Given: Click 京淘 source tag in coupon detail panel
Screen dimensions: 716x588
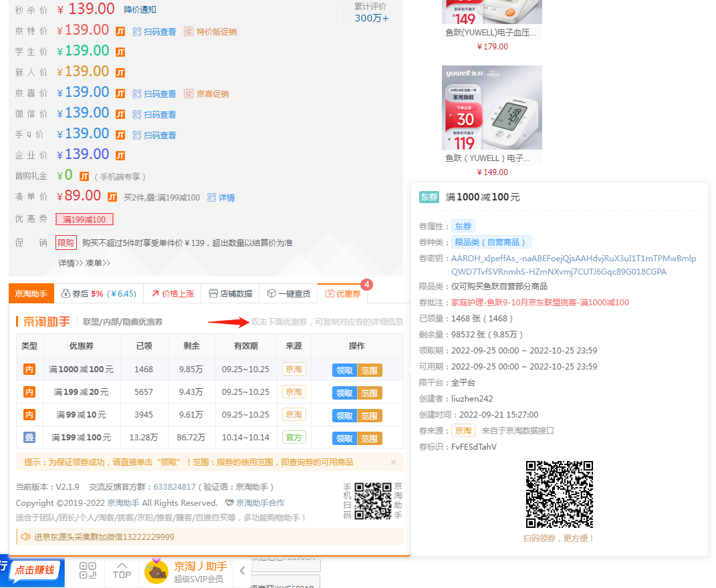Looking at the screenshot, I should coord(463,430).
